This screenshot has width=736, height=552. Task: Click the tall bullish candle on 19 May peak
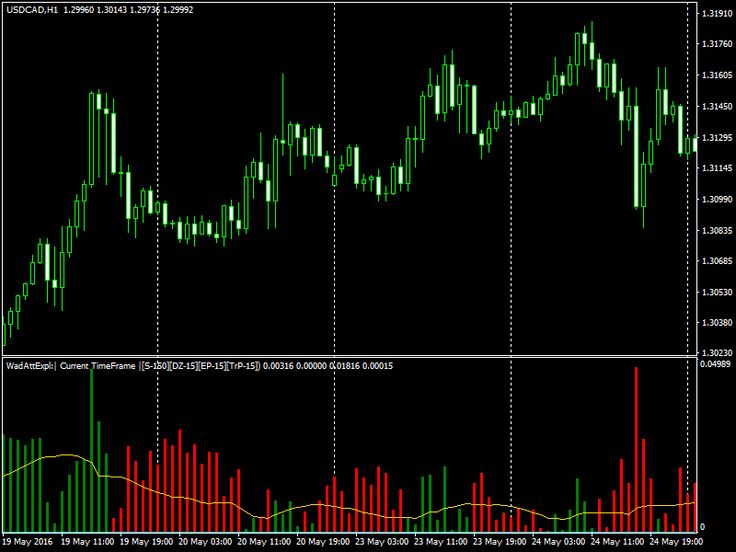[x=92, y=139]
